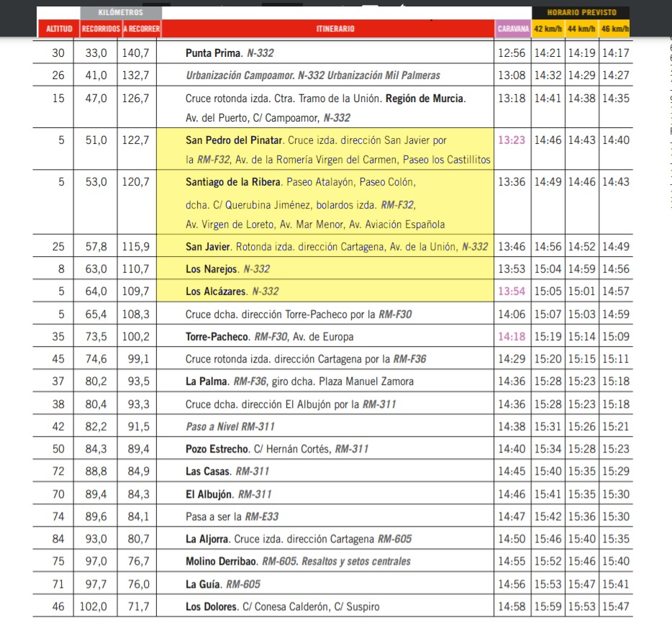The width and height of the screenshot is (672, 636).
Task: Click 42 km/h time 15:04 for Los Narejos
Action: [548, 268]
